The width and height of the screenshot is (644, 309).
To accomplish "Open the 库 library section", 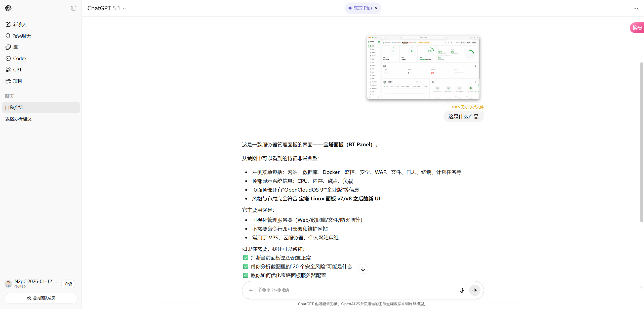I will (15, 47).
